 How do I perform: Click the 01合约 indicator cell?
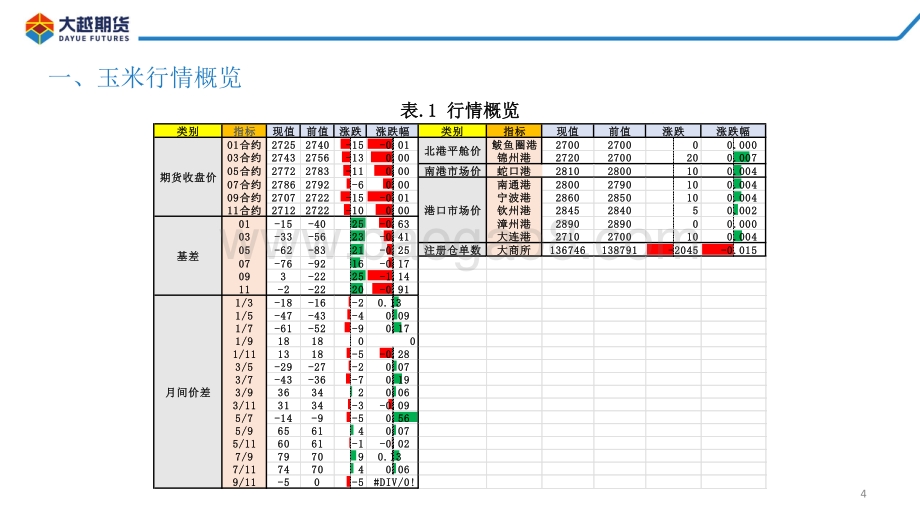[244, 145]
